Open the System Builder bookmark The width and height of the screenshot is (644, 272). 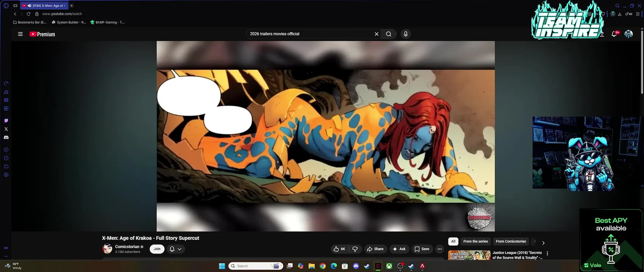point(69,22)
